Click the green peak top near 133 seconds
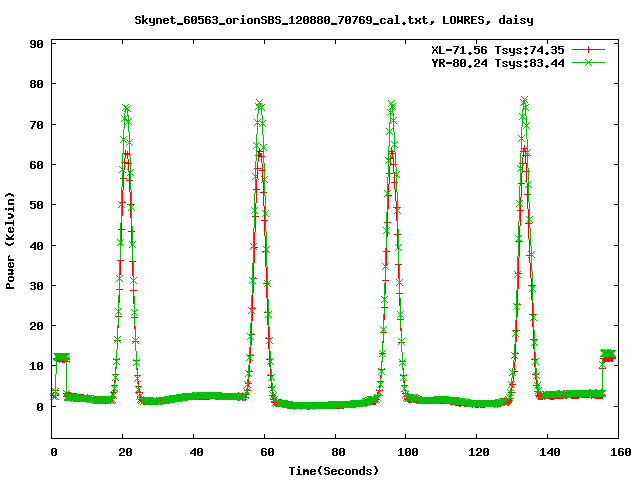This screenshot has width=640, height=480. tap(524, 100)
